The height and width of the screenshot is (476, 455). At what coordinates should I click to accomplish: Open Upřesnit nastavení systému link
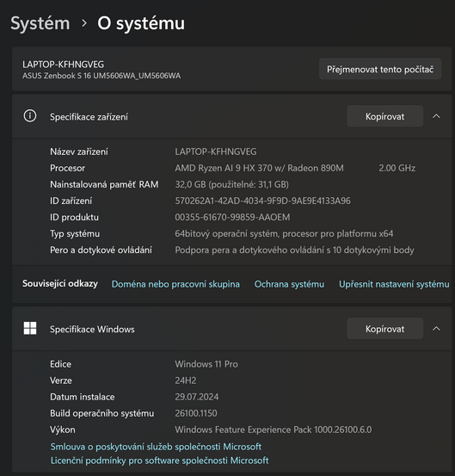point(394,284)
